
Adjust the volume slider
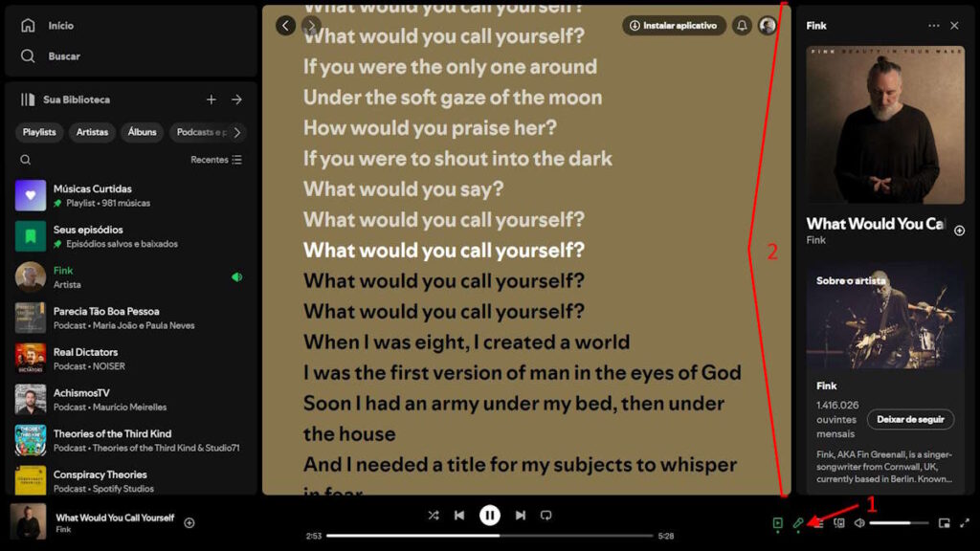click(x=899, y=523)
